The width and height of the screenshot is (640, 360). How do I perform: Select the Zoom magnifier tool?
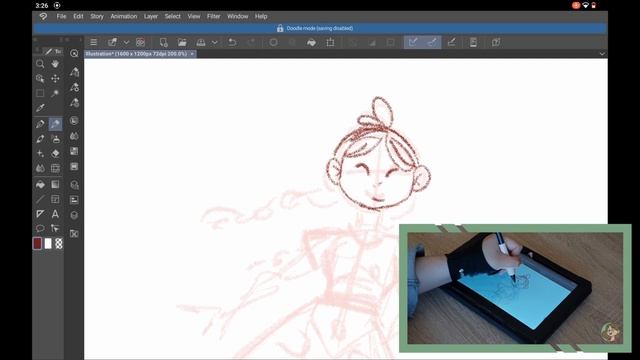[40, 64]
